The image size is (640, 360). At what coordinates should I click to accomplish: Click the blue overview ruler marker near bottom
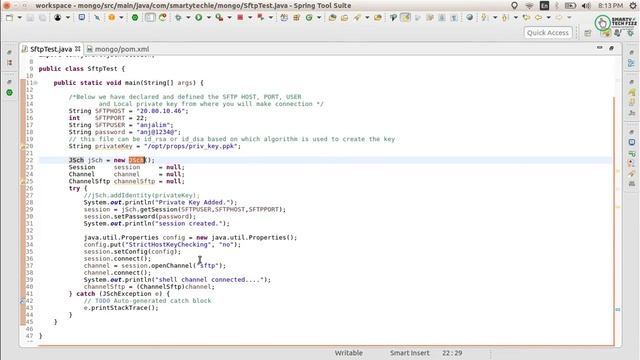pos(618,309)
